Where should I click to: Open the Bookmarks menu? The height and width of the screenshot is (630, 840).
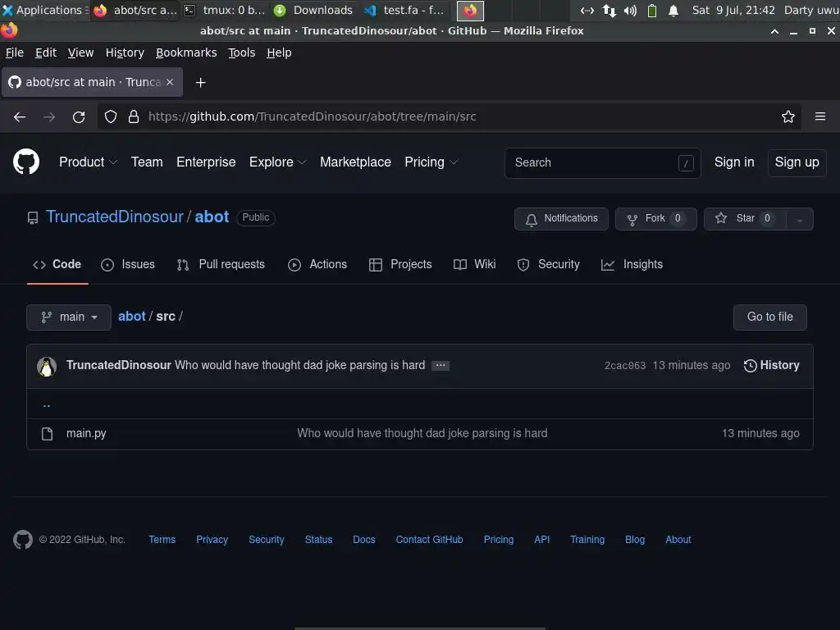[186, 52]
